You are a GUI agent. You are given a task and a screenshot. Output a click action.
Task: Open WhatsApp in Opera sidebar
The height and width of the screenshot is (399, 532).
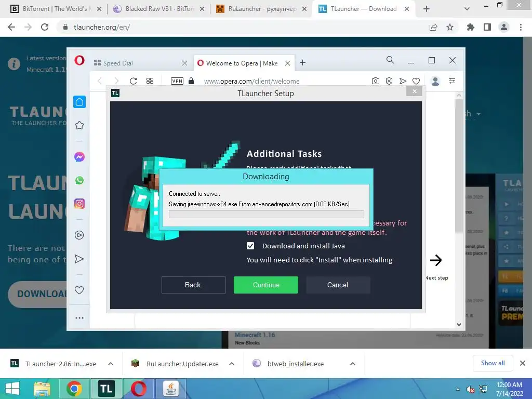[x=79, y=180]
